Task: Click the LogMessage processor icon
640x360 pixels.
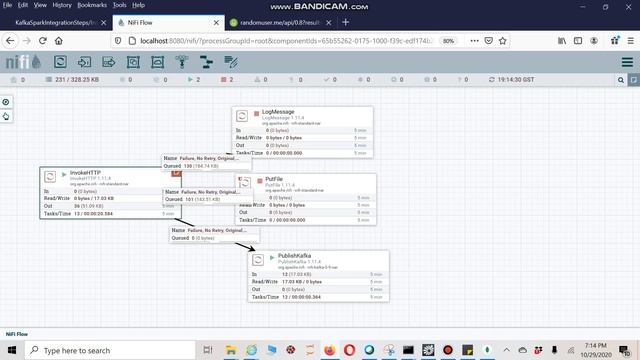Action: (242, 116)
